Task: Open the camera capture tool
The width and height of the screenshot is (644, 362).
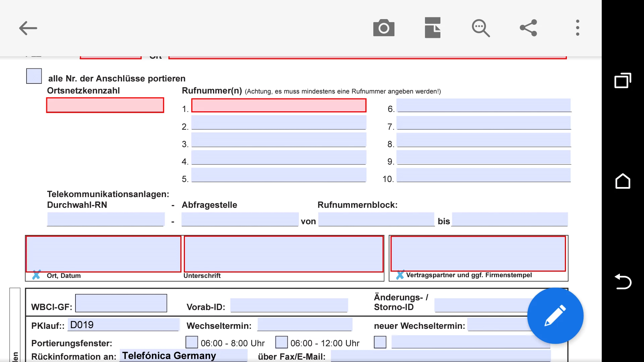Action: (384, 28)
